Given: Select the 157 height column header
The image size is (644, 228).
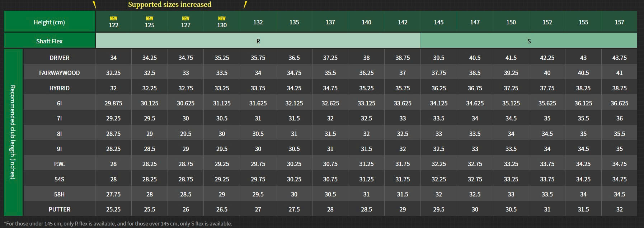Looking at the screenshot, I should click(619, 22).
